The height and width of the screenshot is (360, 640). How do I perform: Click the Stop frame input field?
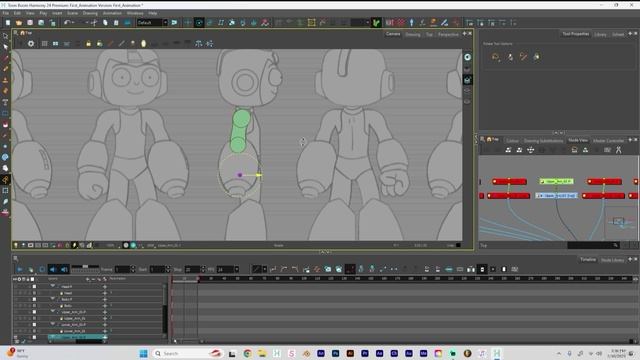(192, 269)
